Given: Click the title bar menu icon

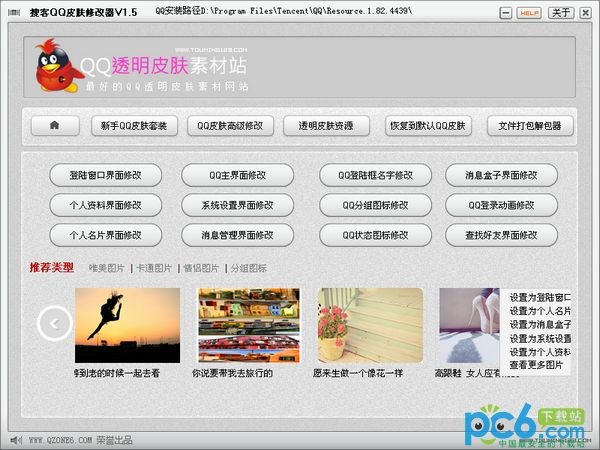Looking at the screenshot, I should 14,13.
